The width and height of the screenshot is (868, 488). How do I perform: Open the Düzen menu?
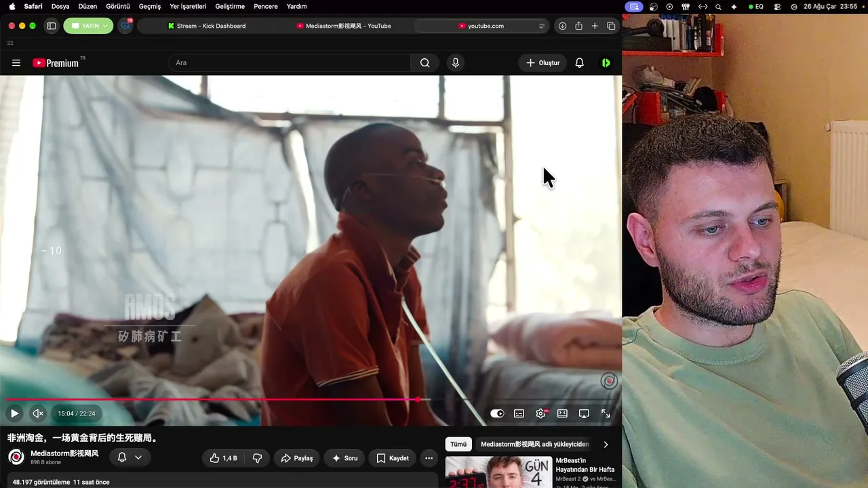tap(87, 6)
